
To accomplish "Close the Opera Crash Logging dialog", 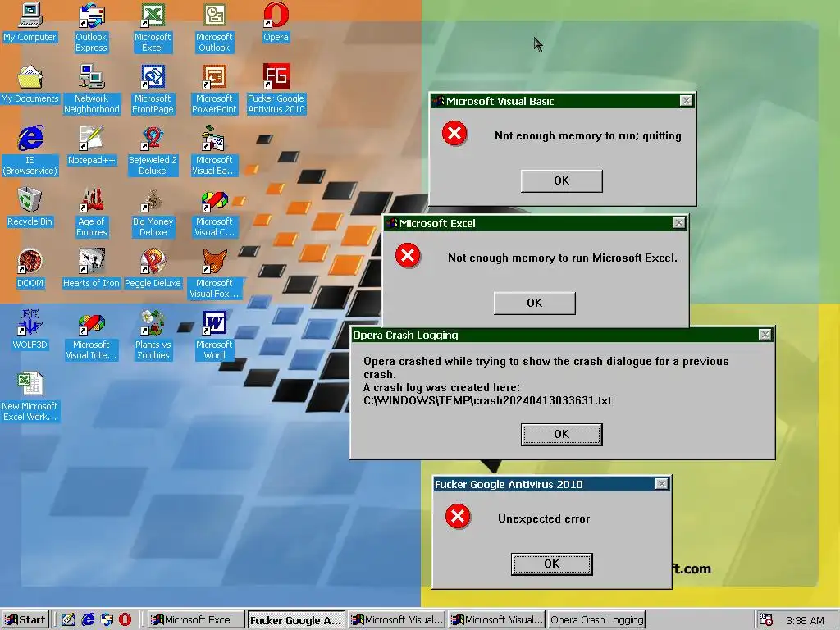I will (765, 335).
